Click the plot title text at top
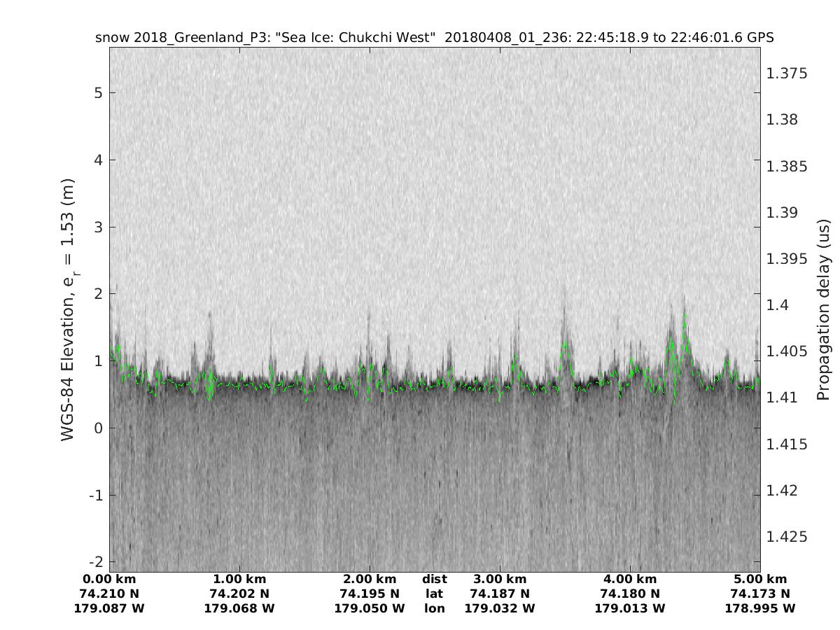The height and width of the screenshot is (630, 840). pyautogui.click(x=434, y=38)
